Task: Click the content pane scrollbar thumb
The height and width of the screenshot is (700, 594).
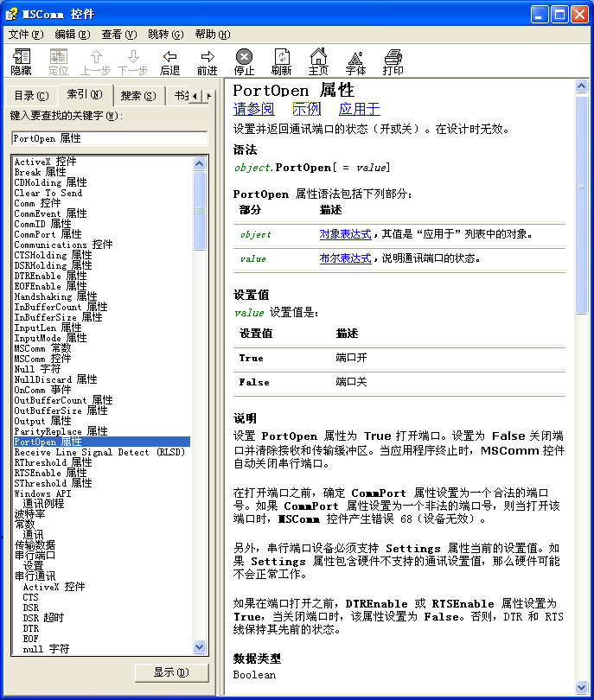Action: [581, 206]
